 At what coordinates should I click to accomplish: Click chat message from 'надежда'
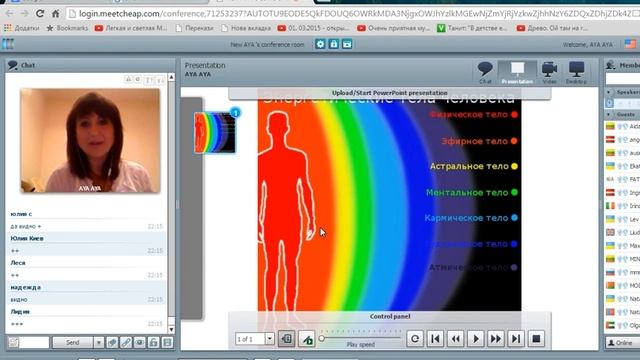[x=87, y=293]
